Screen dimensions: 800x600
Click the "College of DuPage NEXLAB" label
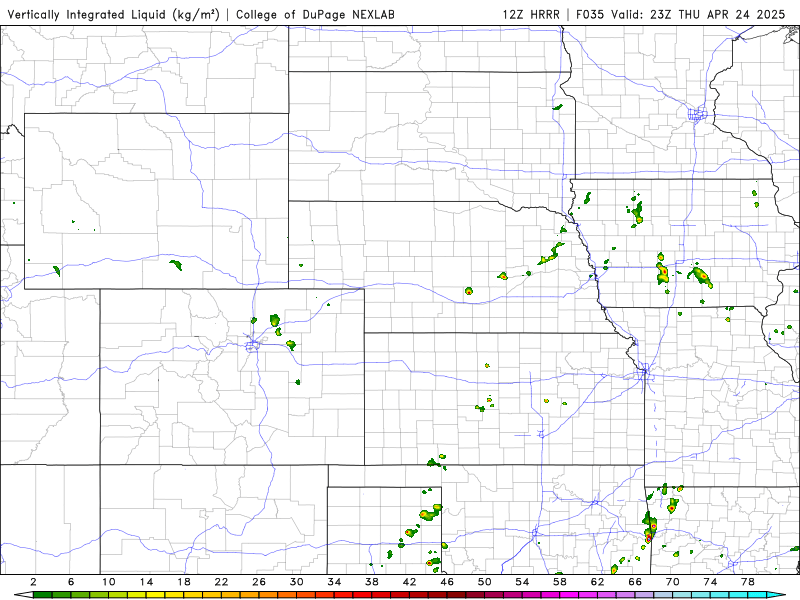(x=315, y=15)
